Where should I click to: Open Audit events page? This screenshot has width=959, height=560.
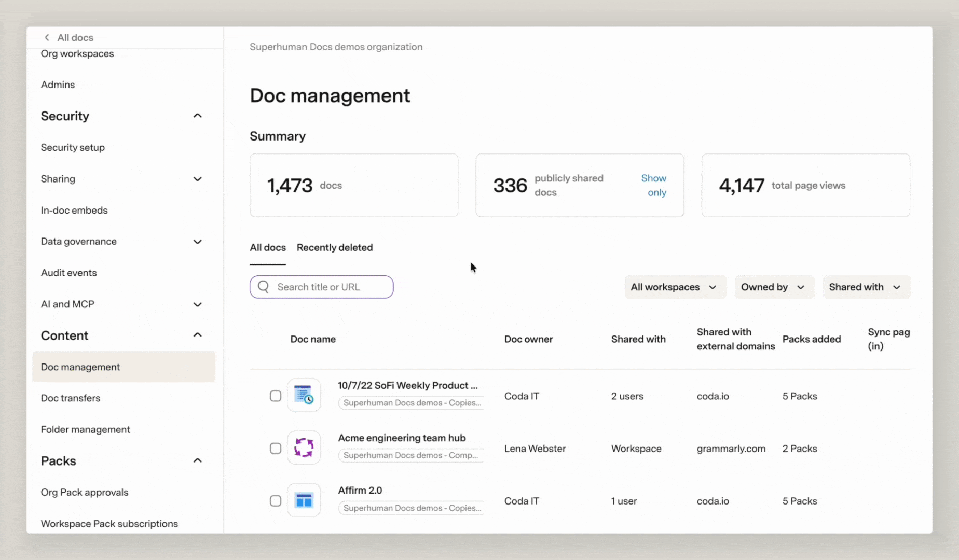68,273
